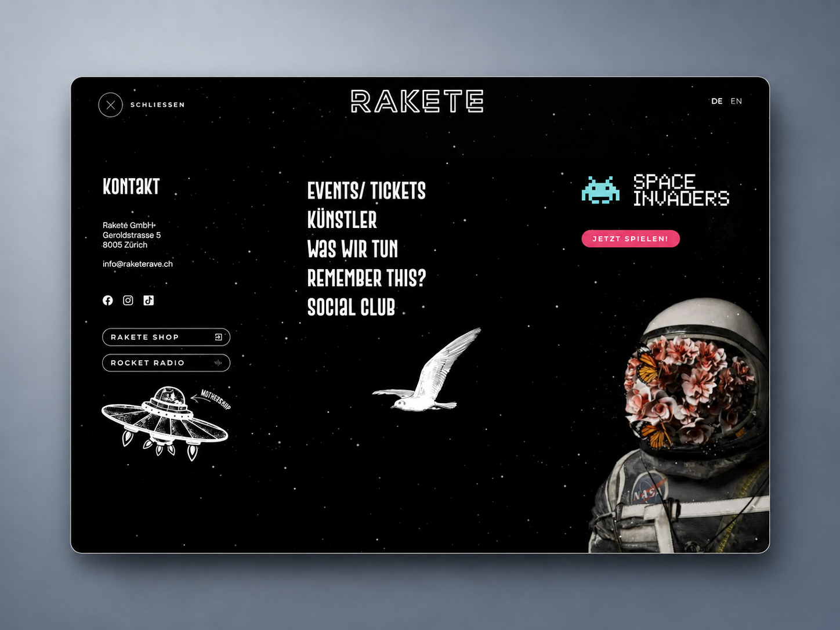Click the sound wave icon in Rocket Radio
The image size is (840, 630).
pyautogui.click(x=218, y=363)
